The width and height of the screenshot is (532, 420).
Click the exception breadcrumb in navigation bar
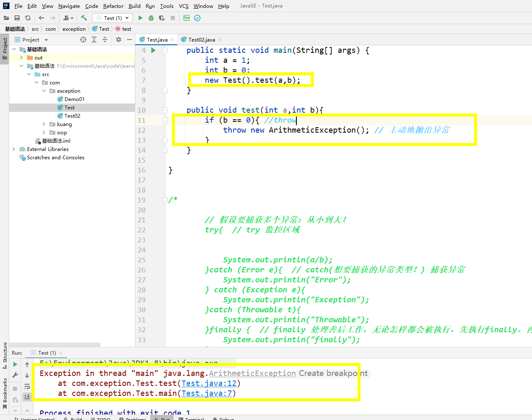tap(74, 29)
